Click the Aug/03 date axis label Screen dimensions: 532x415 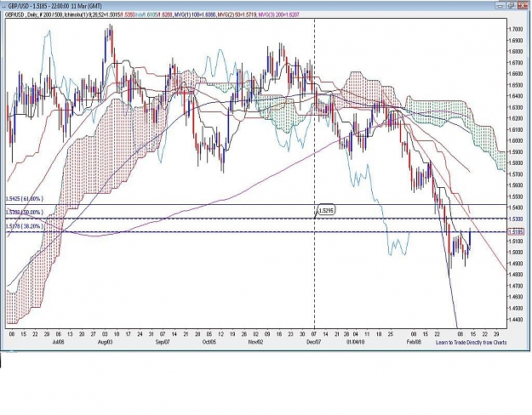click(106, 342)
